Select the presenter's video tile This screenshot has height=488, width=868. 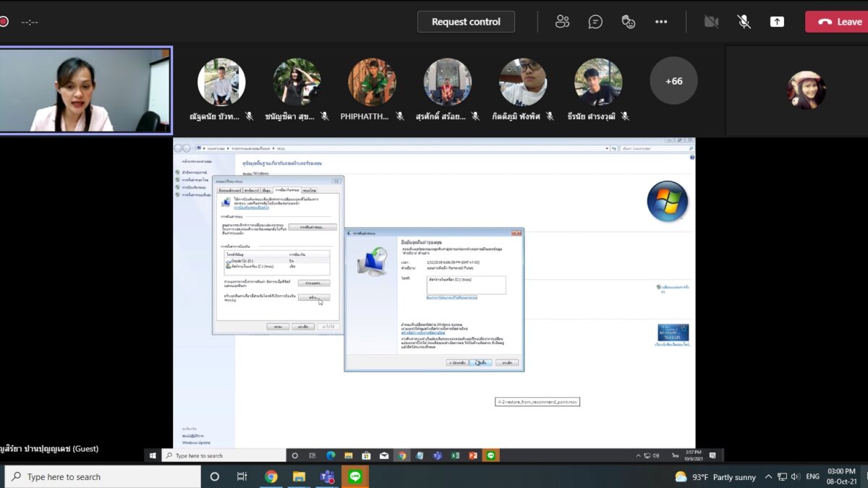click(85, 90)
